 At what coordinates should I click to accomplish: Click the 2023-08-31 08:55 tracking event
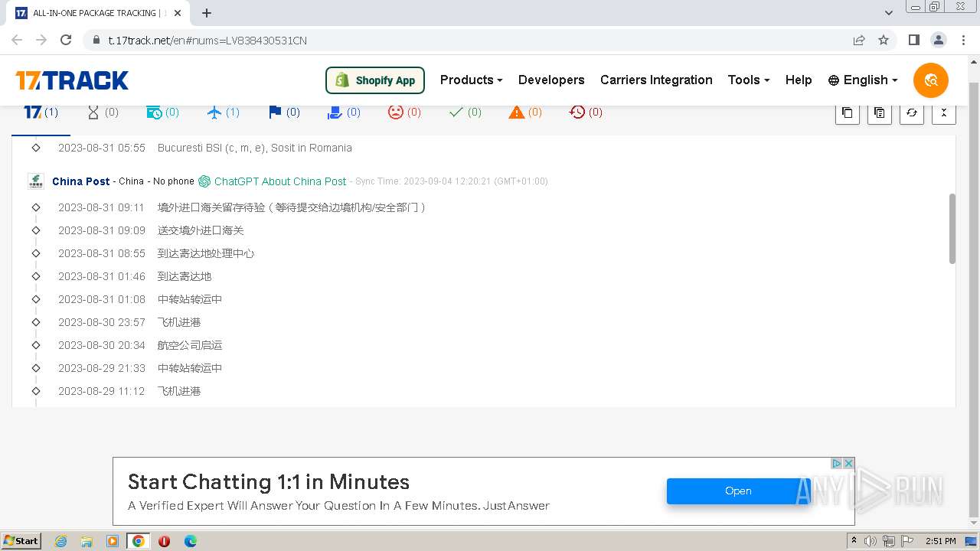tap(156, 253)
